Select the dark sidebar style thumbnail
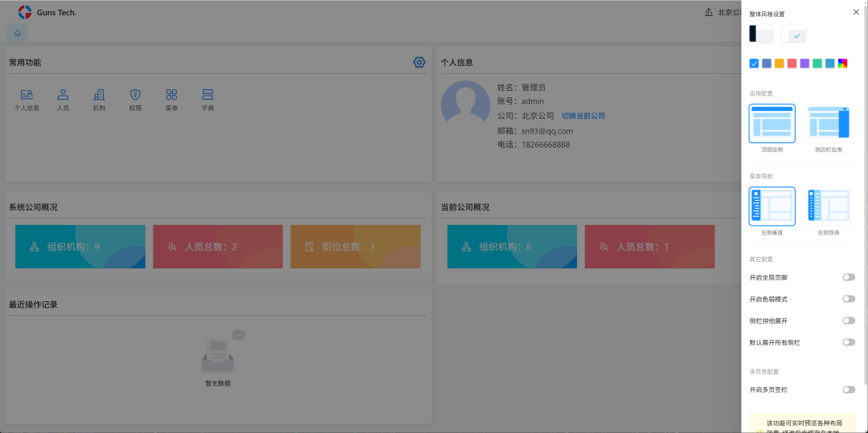This screenshot has width=868, height=433. tap(761, 34)
